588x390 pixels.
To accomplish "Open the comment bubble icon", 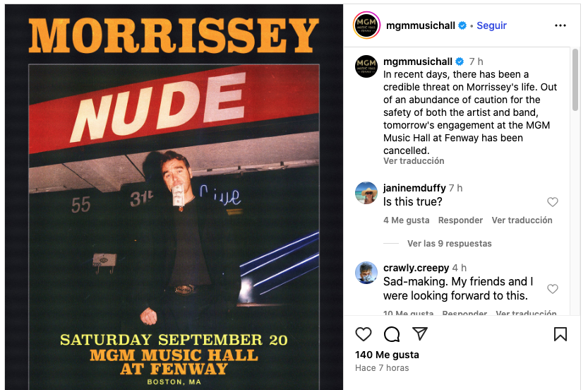I will [x=392, y=334].
